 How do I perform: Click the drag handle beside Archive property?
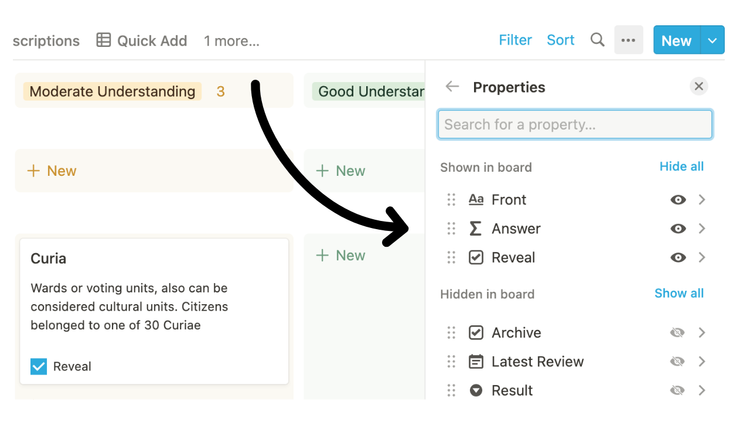[451, 333]
